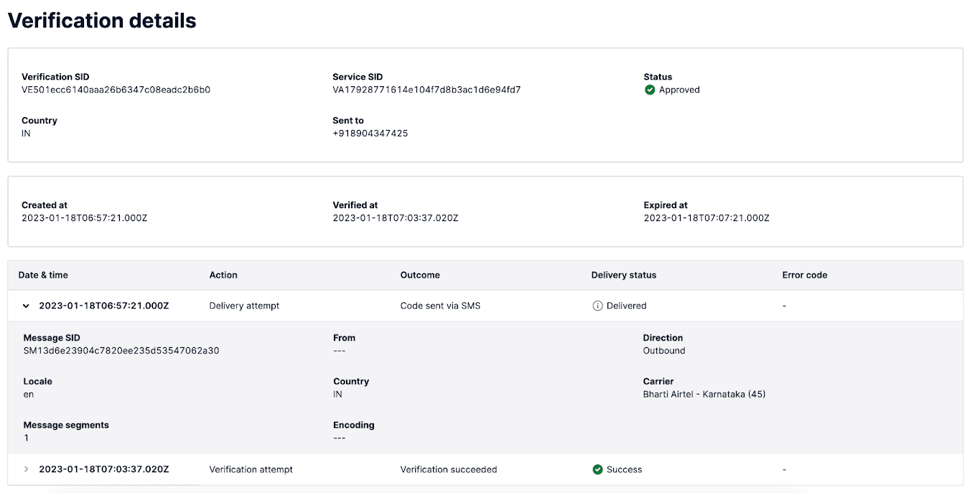The image size is (980, 493).
Task: Click the Delivery status column header
Action: coord(623,275)
